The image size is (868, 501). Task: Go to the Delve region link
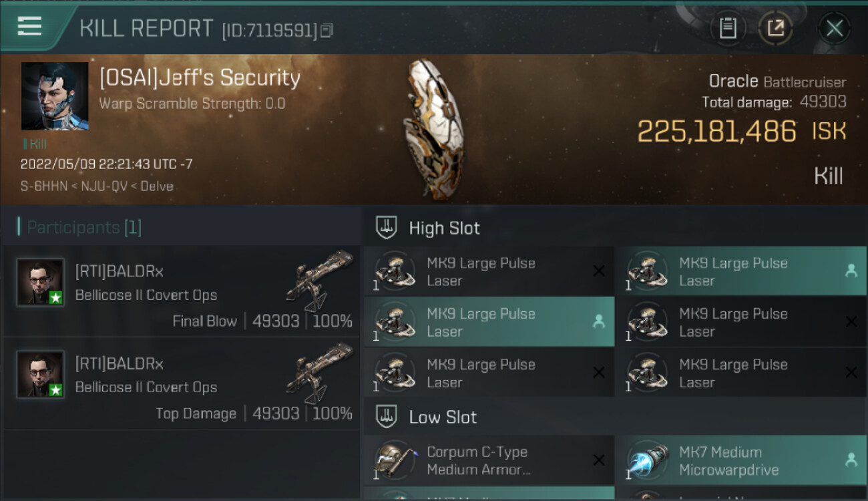156,186
